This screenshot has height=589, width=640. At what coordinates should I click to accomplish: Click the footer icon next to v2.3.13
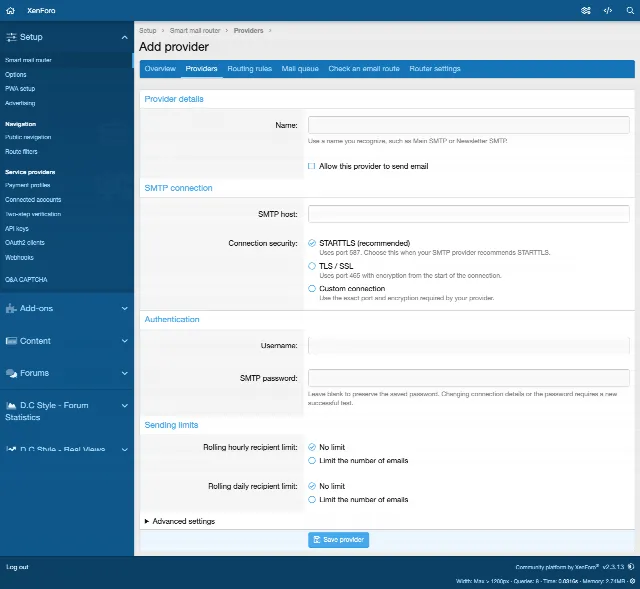point(631,567)
